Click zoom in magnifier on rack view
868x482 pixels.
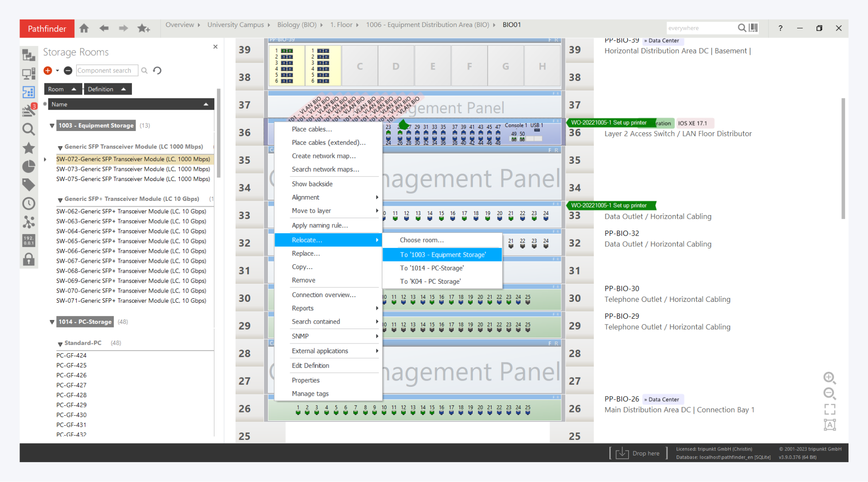829,378
